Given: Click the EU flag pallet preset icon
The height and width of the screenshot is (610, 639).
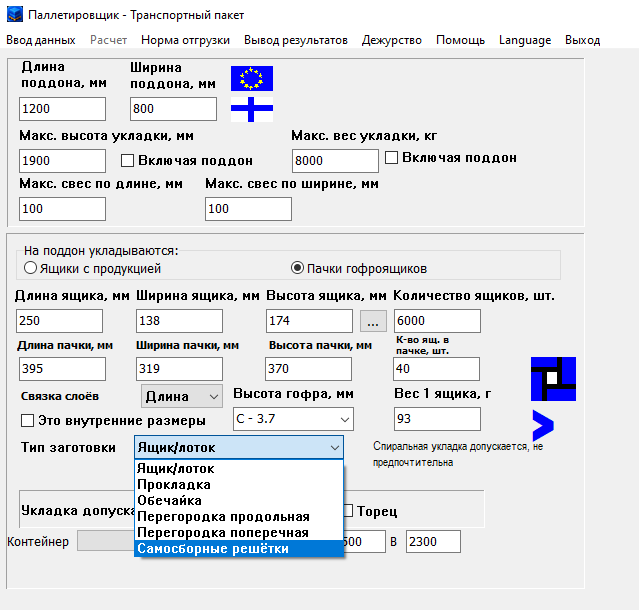Looking at the screenshot, I should (252, 78).
